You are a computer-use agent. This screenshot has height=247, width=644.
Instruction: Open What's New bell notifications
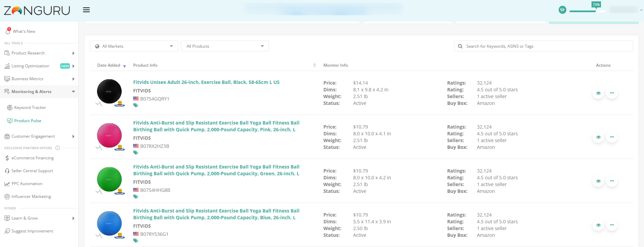click(8, 31)
